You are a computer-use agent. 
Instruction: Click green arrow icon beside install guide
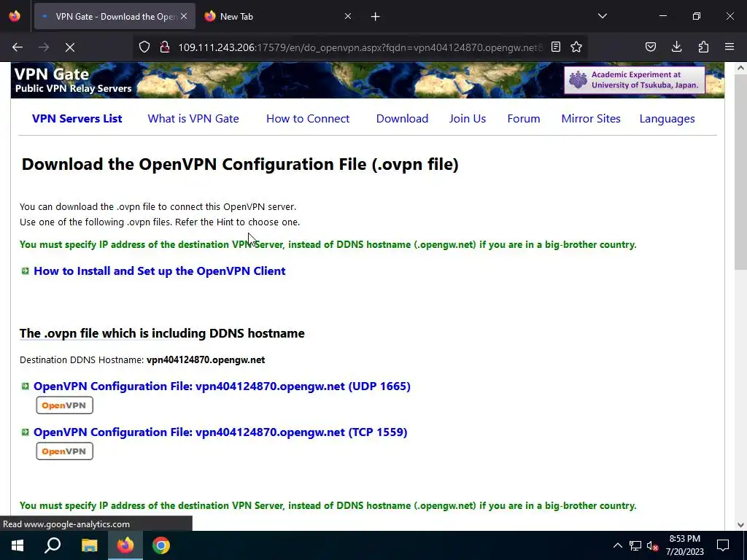tap(26, 271)
